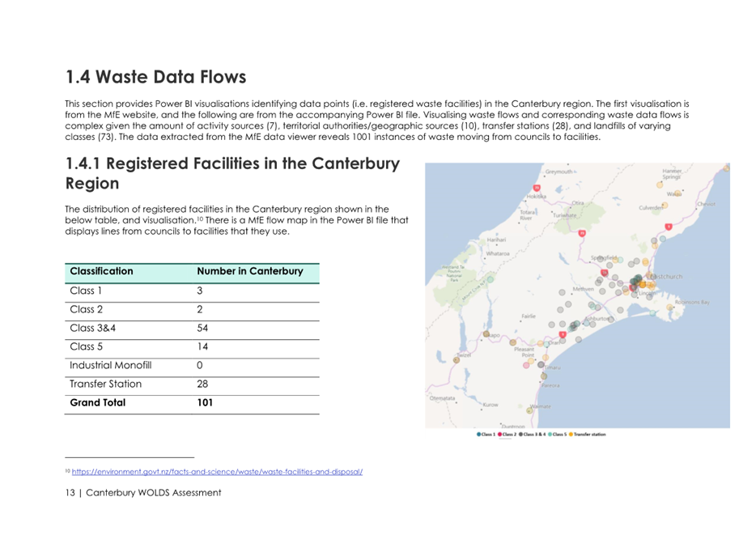Click the '1.4 Waste Data Flows' heading
The width and height of the screenshot is (756, 535).
tap(155, 77)
